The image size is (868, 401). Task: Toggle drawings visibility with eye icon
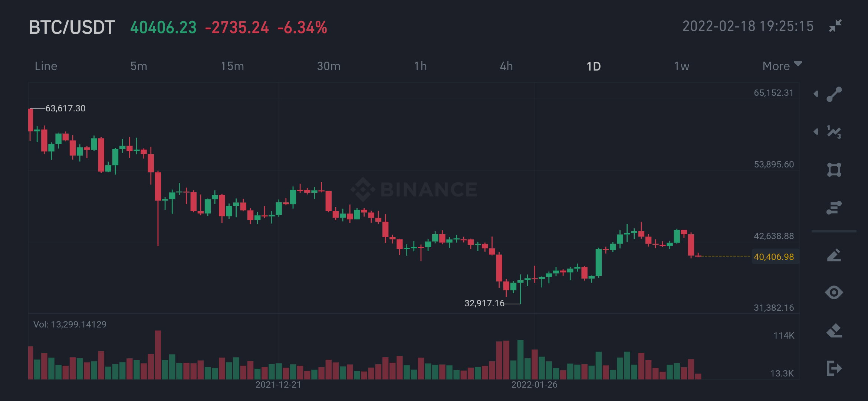point(834,293)
